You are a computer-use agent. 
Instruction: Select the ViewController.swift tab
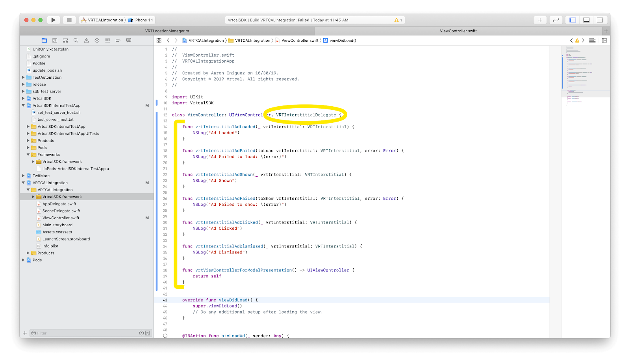pos(458,31)
